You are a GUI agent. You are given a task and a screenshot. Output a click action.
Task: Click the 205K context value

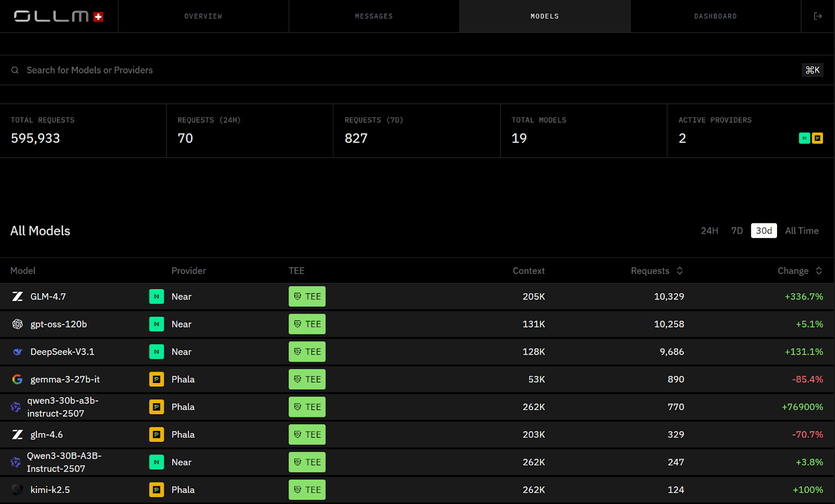pyautogui.click(x=534, y=296)
